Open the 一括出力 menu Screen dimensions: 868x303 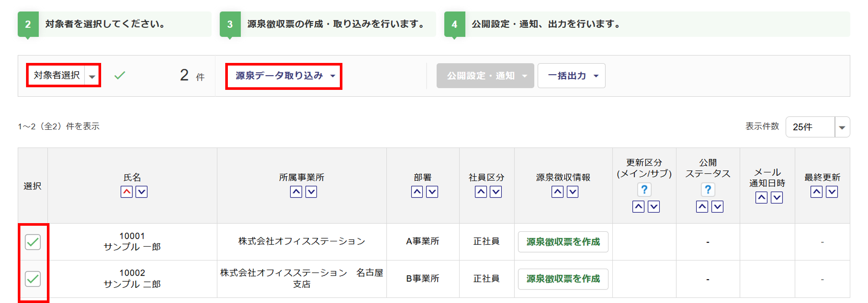pyautogui.click(x=571, y=76)
